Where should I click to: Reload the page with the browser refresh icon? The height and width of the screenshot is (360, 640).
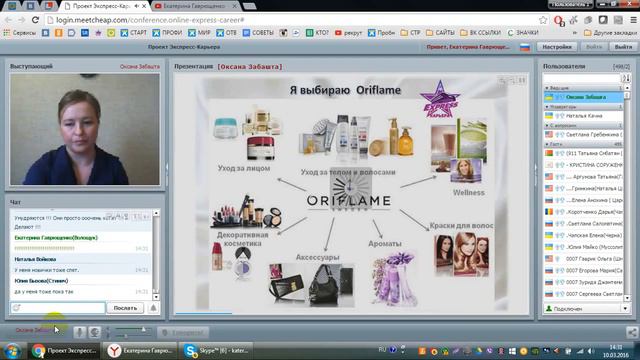36,20
